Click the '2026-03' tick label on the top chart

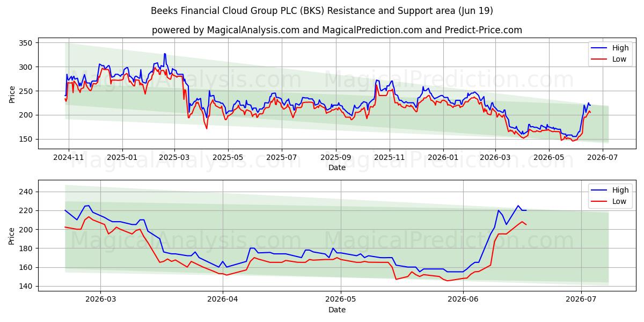pos(495,158)
